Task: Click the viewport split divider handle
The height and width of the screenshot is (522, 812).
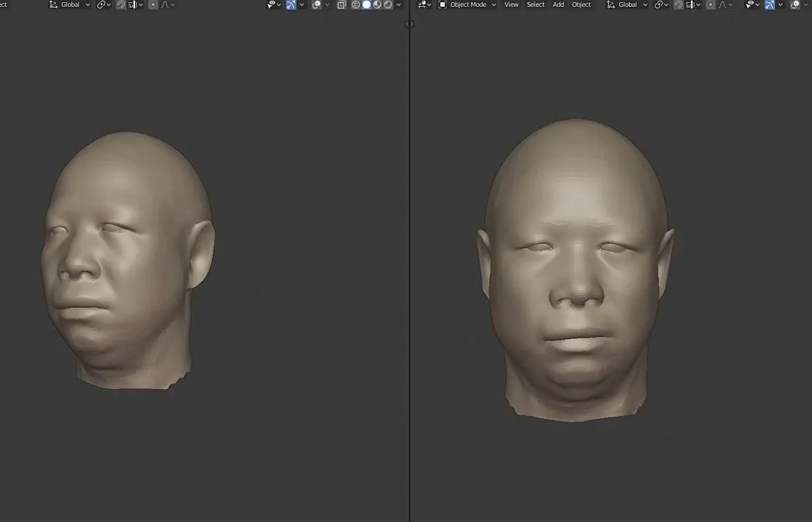Action: coord(409,24)
